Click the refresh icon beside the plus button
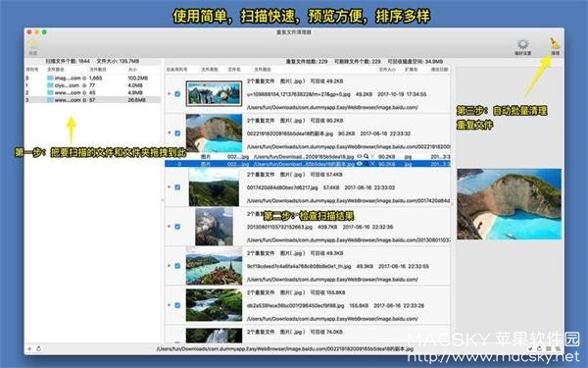Screen dimensions: 588x368 pos(38,348)
